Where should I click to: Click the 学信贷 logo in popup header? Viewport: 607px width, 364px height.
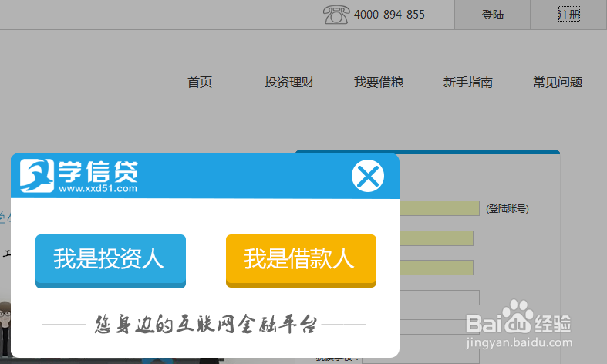(x=79, y=176)
